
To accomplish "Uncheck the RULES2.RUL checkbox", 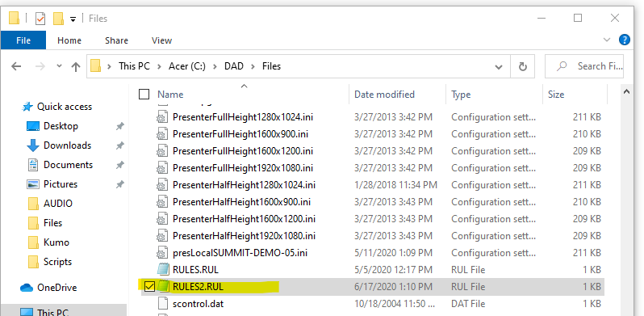I will click(x=149, y=287).
